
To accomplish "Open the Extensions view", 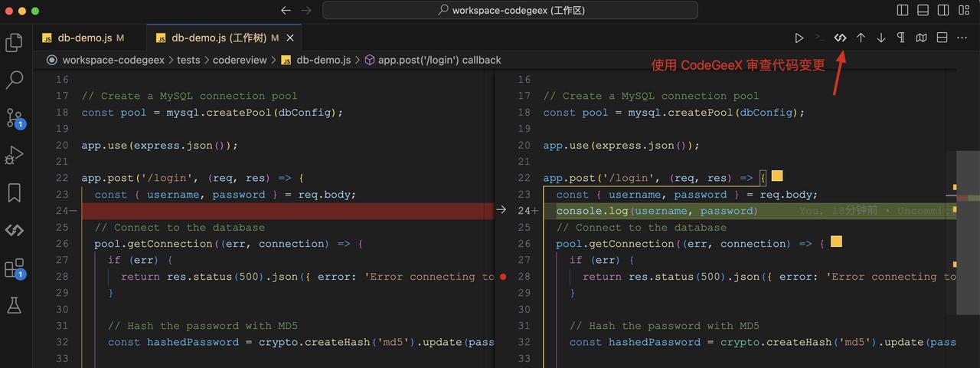I will [14, 268].
